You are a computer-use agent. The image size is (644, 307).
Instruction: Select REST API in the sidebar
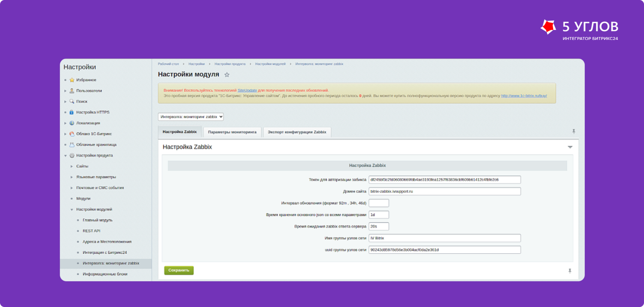[91, 231]
